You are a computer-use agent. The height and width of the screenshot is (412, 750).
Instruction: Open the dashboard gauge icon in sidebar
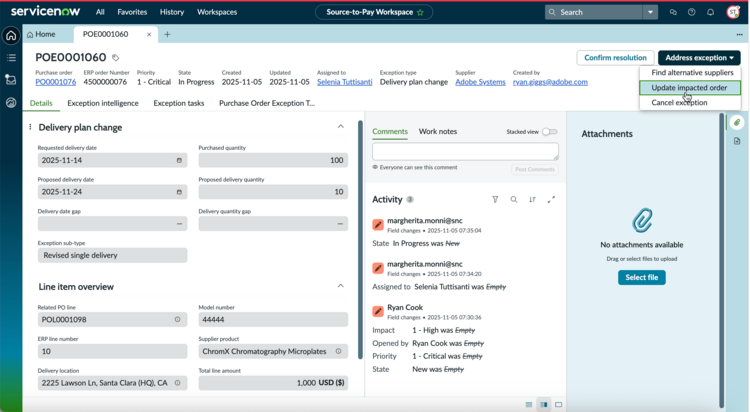[11, 102]
